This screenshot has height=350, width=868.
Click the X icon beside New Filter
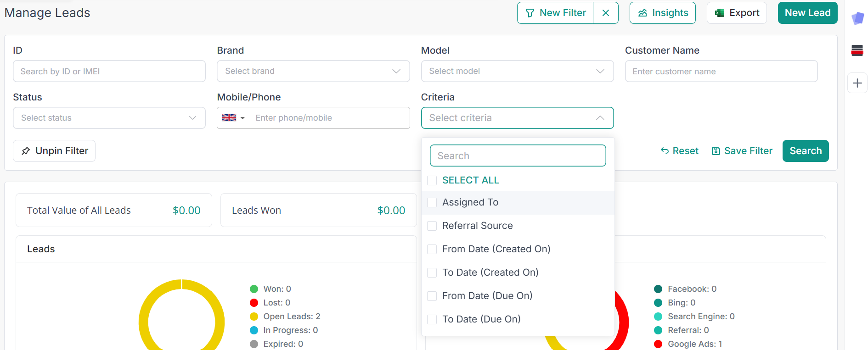[606, 13]
